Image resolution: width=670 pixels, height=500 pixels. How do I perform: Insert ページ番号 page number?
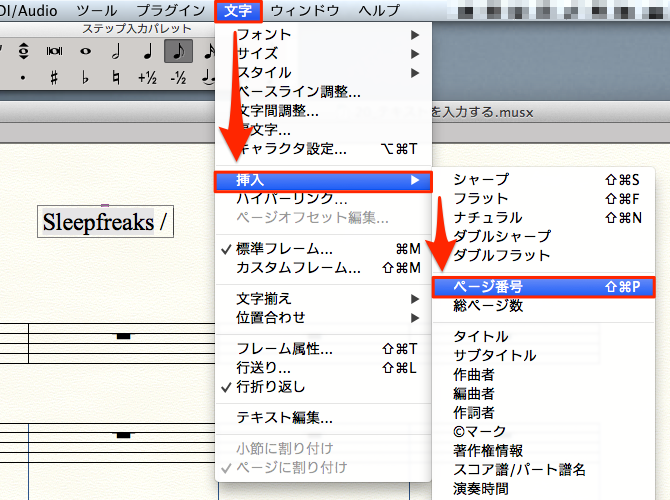point(543,287)
